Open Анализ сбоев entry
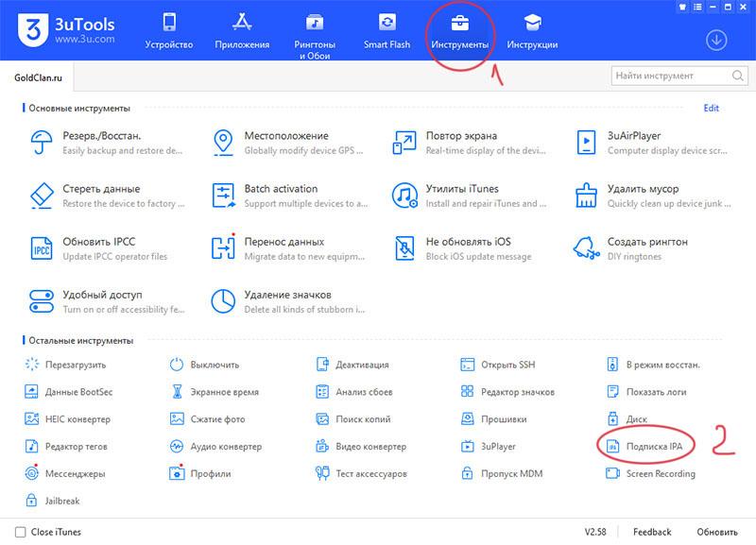 point(353,392)
